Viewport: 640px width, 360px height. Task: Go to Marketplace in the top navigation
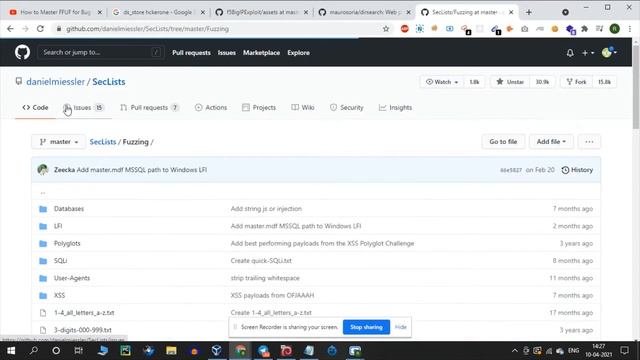[262, 53]
